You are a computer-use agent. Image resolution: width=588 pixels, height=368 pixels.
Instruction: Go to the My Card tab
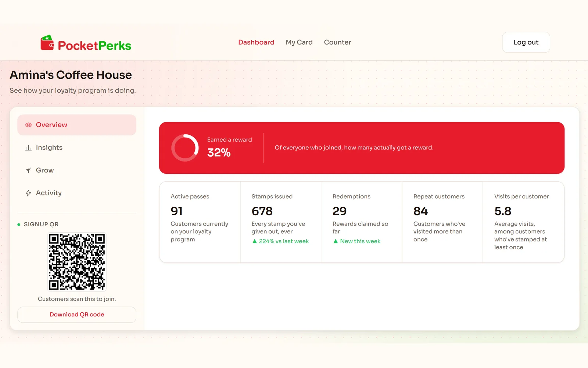299,42
